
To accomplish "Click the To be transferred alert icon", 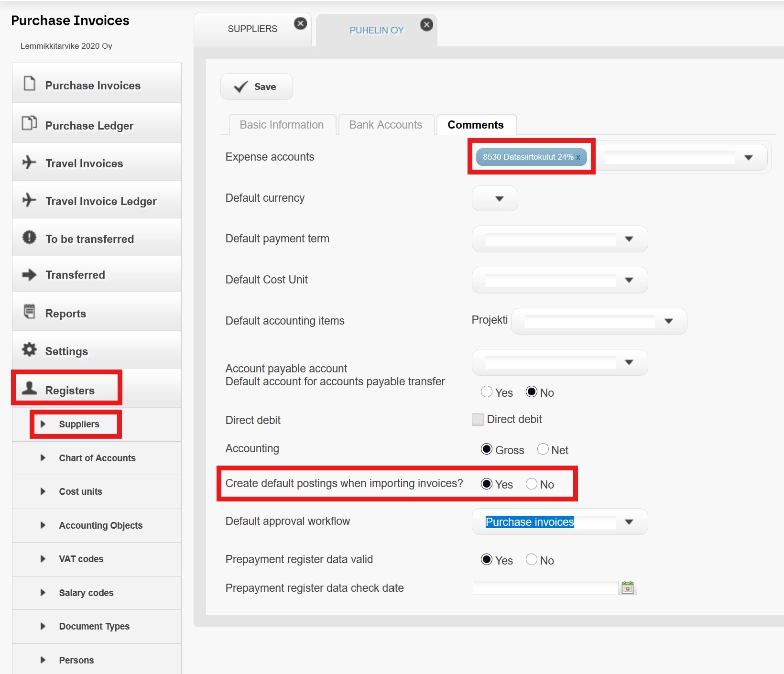I will coord(30,237).
